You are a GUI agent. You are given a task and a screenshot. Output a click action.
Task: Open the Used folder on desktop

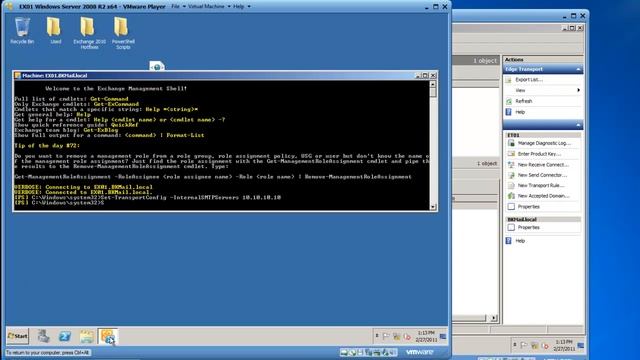[x=55, y=30]
